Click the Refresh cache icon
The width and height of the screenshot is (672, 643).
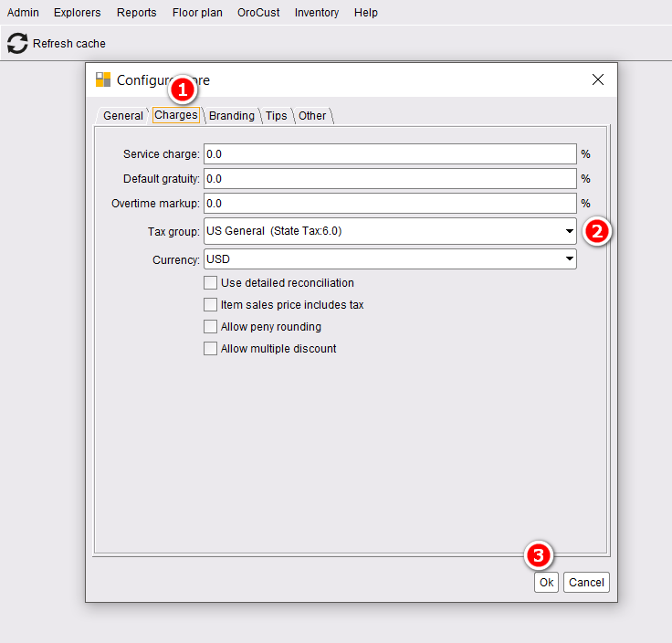click(x=17, y=43)
